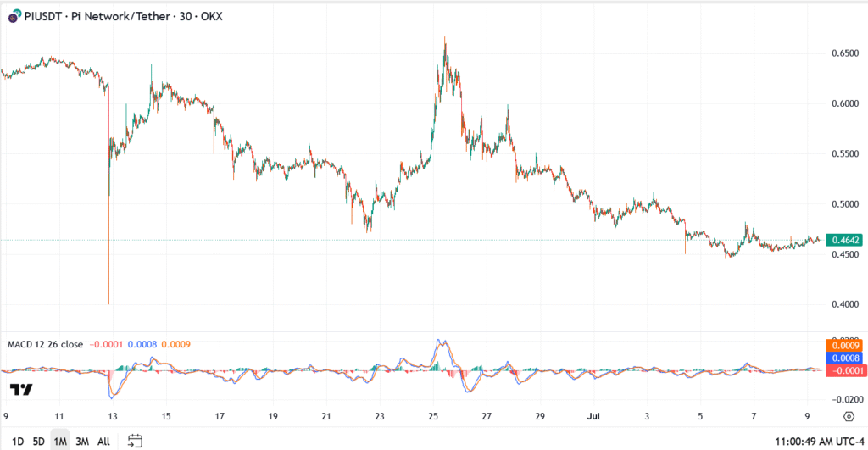Open the go-to-date calendar icon
Screen dimensions: 868x450
[134, 441]
